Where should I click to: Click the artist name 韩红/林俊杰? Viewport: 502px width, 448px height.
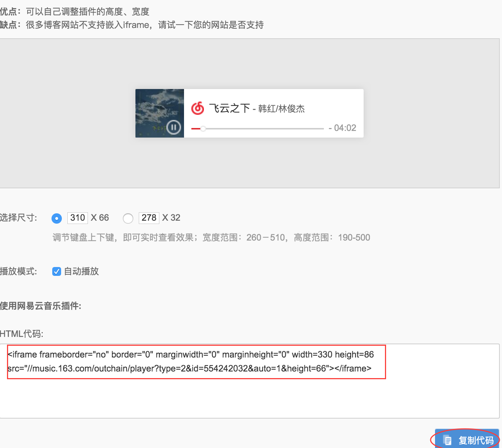(281, 109)
